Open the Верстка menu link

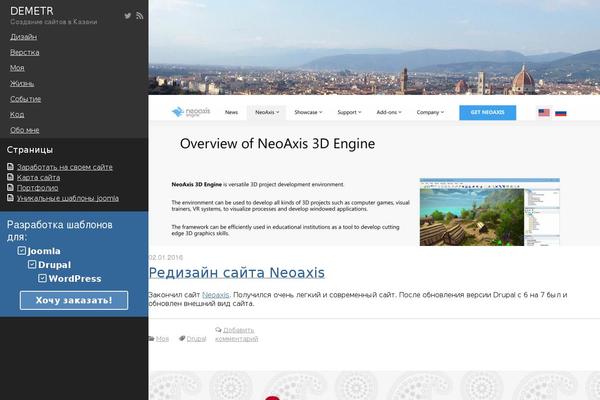(24, 52)
